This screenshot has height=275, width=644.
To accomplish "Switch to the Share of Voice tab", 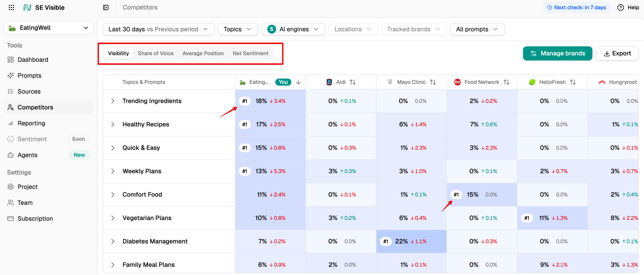I will [x=155, y=53].
